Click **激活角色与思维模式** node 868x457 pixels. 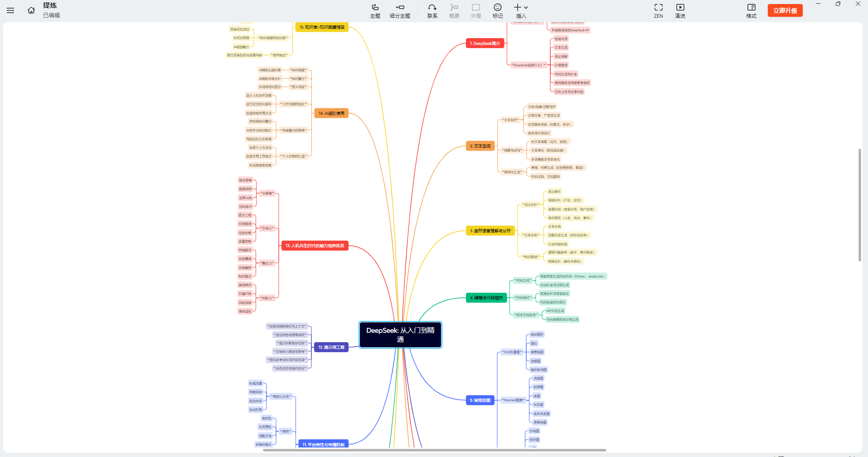[290, 335]
